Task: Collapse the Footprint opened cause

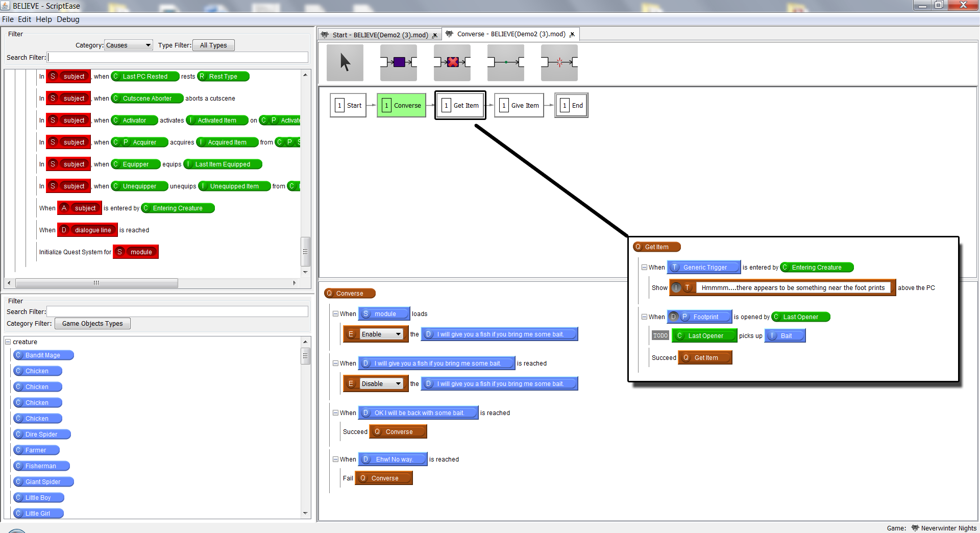Action: (x=644, y=317)
